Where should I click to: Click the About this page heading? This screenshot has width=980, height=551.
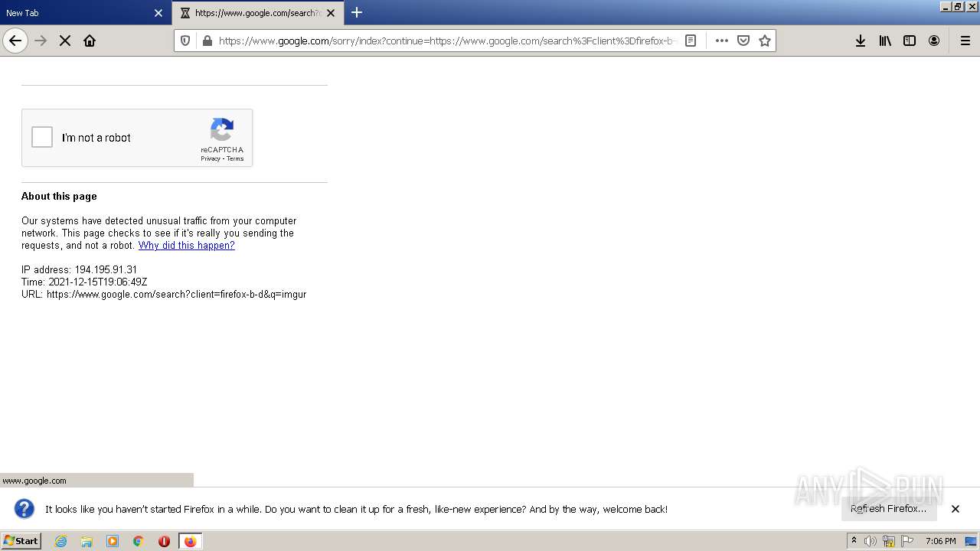[x=59, y=197]
